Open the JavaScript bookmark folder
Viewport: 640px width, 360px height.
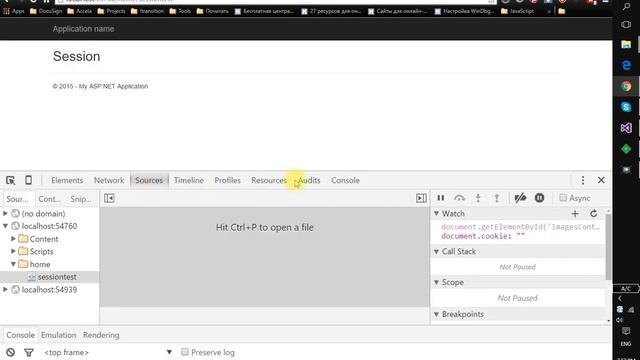pos(517,11)
